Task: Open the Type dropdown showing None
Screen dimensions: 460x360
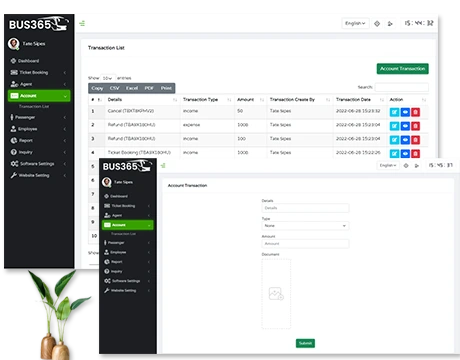Action: [x=305, y=226]
